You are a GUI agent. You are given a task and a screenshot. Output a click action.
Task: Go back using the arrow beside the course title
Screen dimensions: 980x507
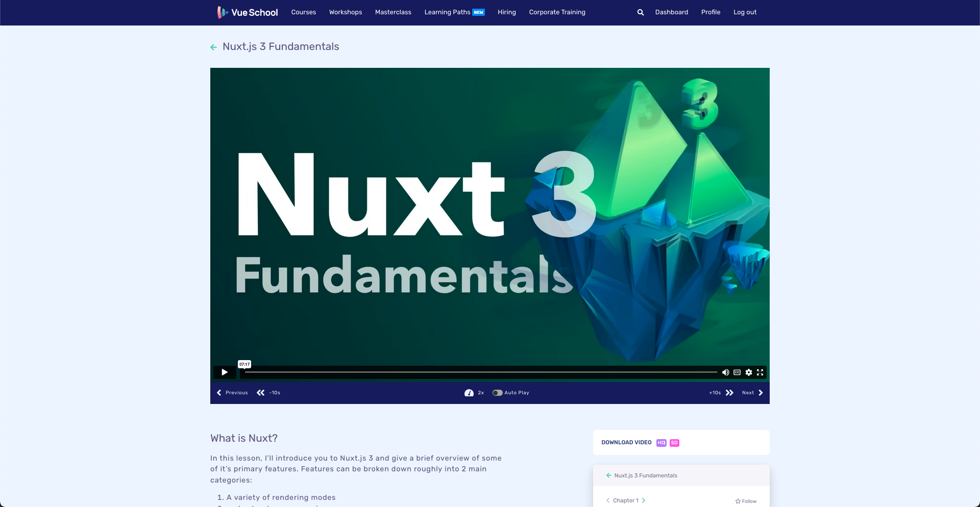click(x=213, y=47)
